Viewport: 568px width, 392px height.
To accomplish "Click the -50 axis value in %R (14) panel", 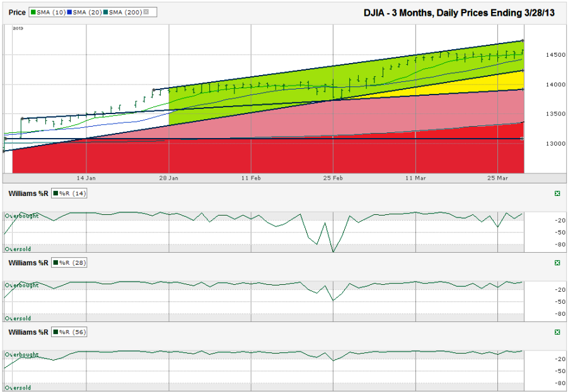I will coord(560,232).
